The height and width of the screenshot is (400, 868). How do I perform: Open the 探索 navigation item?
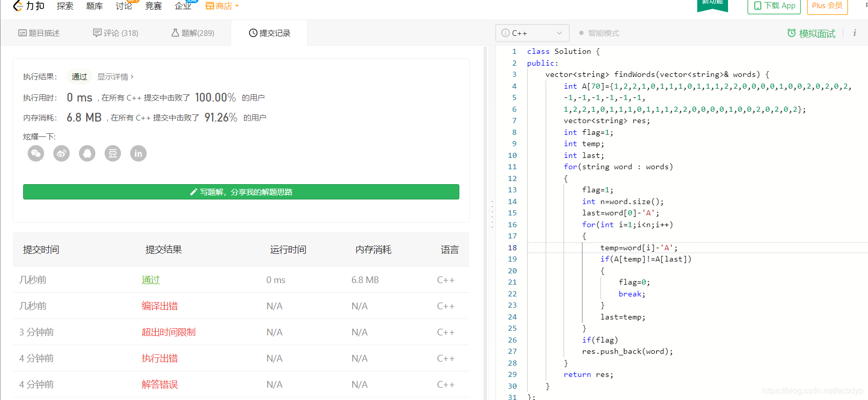tap(65, 6)
